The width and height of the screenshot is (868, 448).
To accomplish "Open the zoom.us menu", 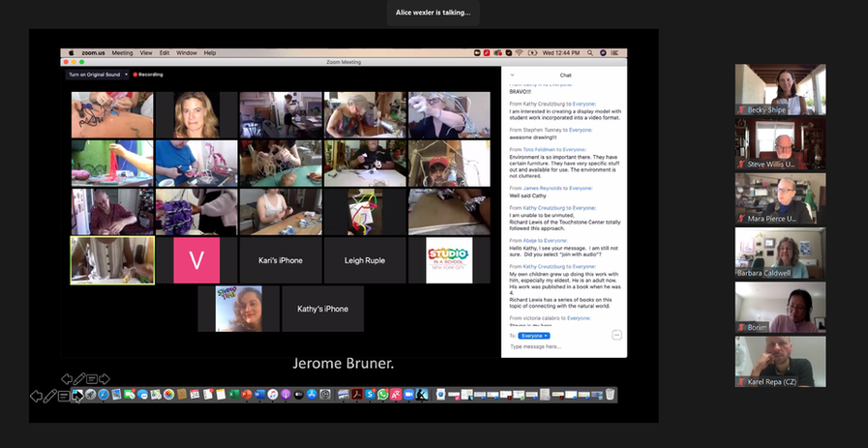I will (93, 52).
